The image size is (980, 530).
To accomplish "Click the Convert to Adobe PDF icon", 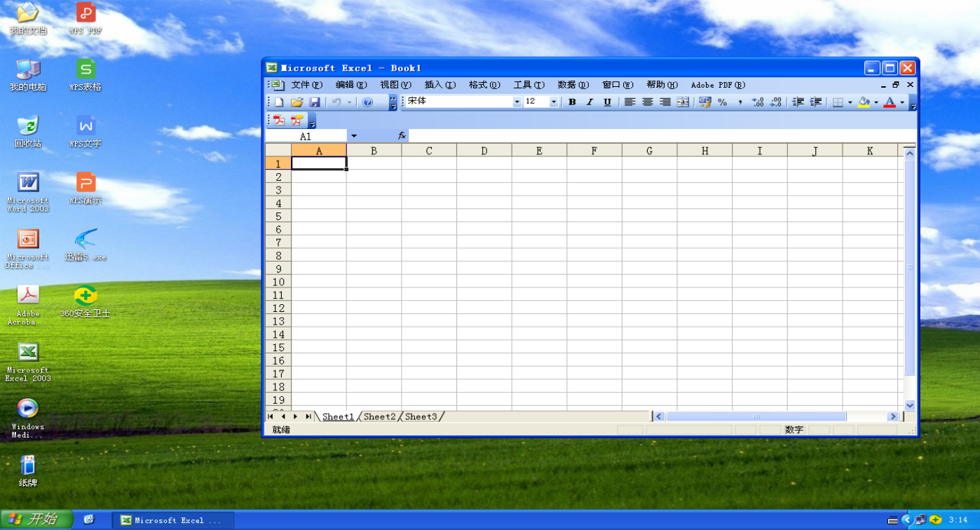I will 279,120.
